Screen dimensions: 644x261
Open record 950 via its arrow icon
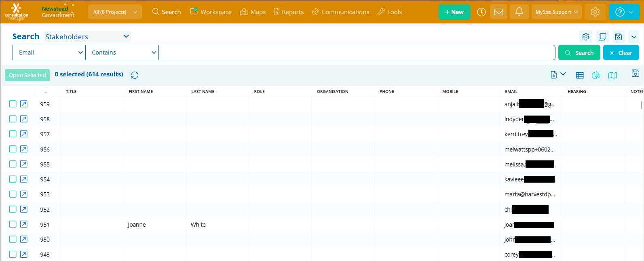24,239
